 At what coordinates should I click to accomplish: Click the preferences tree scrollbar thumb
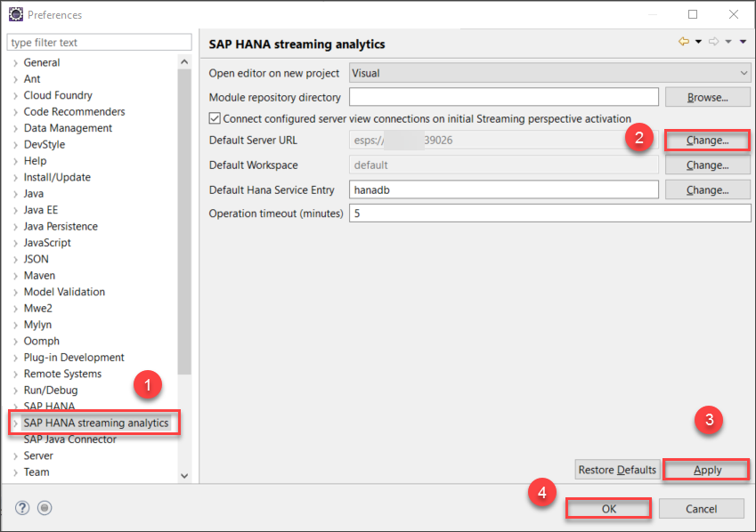(x=184, y=222)
